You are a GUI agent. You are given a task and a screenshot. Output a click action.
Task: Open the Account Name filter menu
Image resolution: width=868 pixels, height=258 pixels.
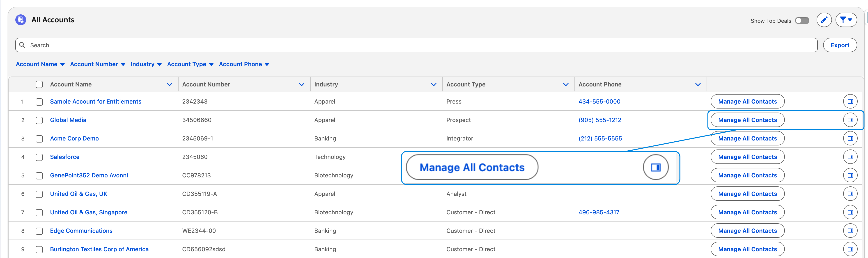coord(40,64)
